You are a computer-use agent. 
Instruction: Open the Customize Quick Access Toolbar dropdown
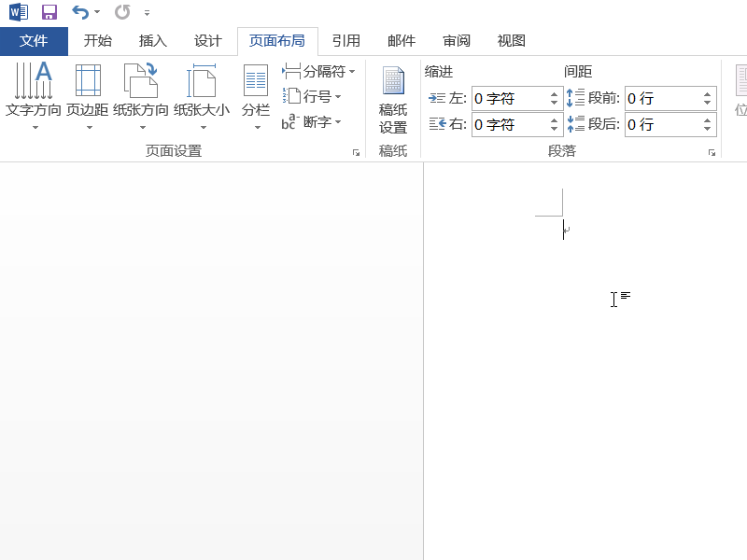[x=147, y=13]
